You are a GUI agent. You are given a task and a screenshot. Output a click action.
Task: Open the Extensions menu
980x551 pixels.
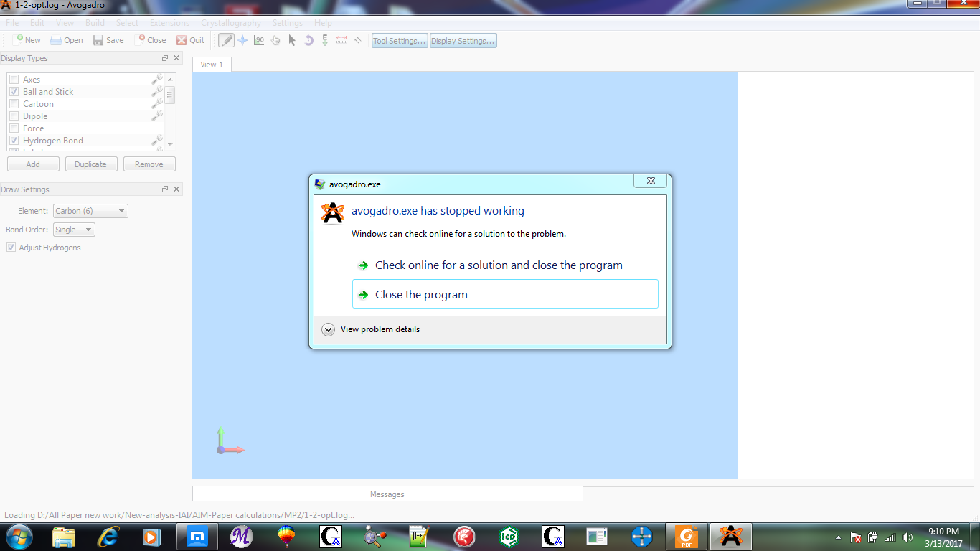click(169, 23)
